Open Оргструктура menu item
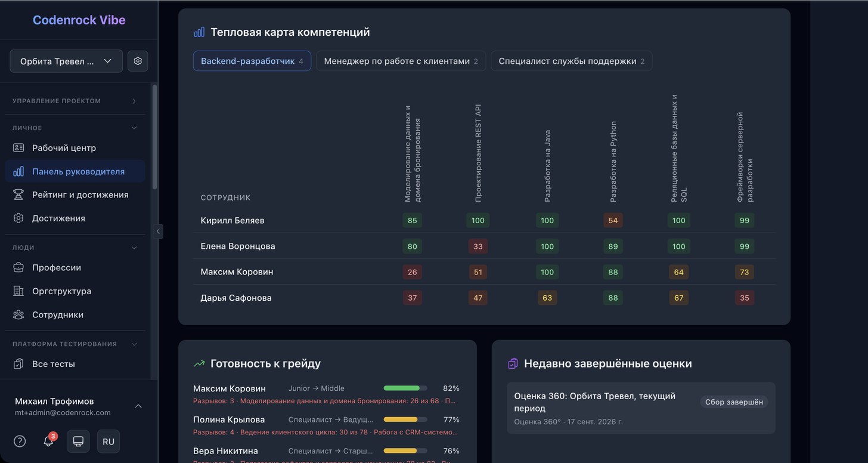This screenshot has height=463, width=868. [x=75, y=291]
